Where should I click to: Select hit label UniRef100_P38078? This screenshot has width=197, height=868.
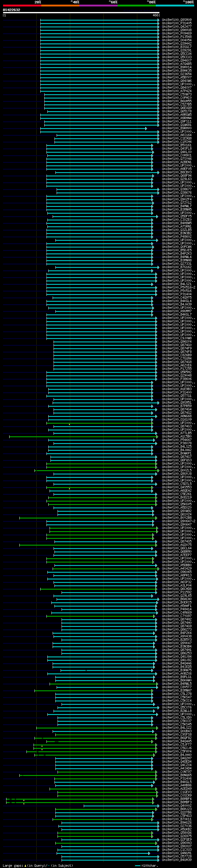177,443
